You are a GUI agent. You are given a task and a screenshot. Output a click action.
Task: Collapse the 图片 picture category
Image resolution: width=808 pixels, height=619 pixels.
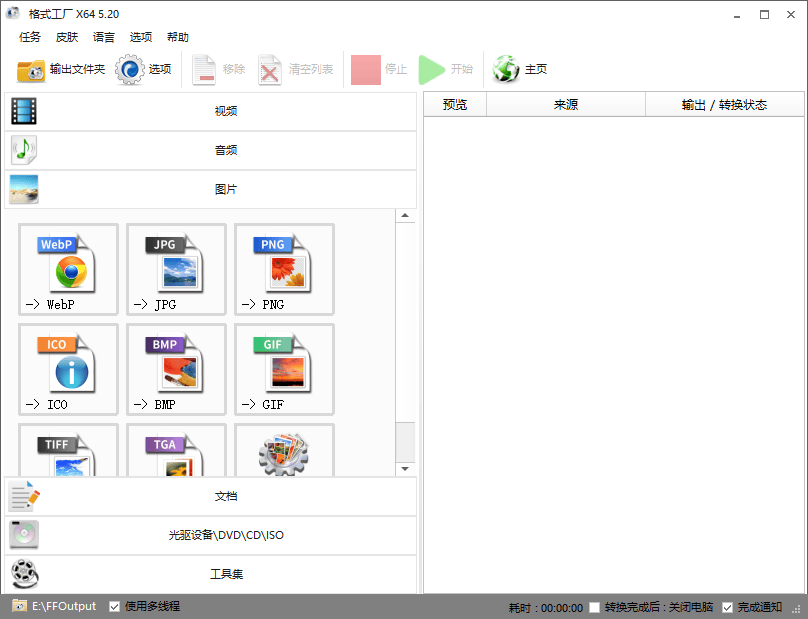click(x=210, y=189)
